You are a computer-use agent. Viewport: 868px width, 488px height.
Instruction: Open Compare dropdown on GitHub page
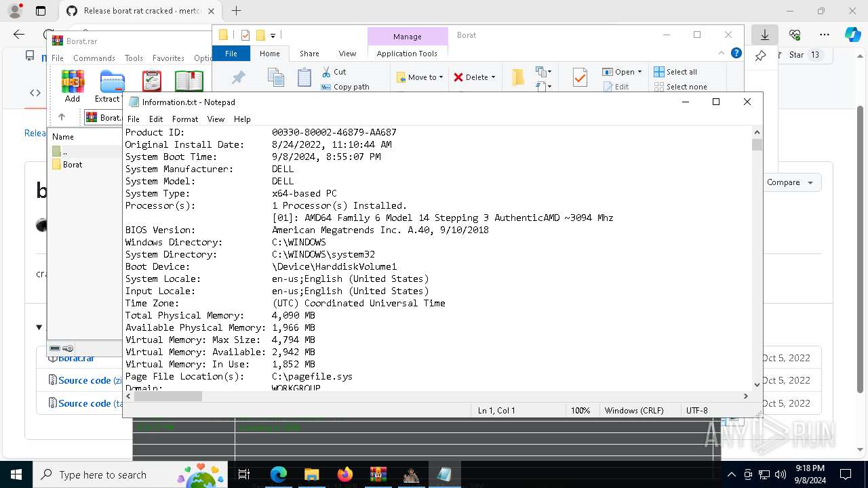(x=790, y=182)
